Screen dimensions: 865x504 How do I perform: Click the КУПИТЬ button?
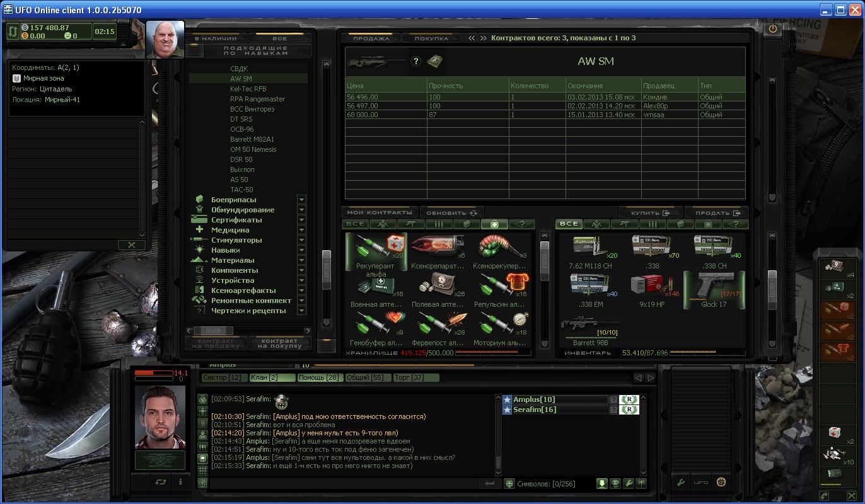coord(651,212)
